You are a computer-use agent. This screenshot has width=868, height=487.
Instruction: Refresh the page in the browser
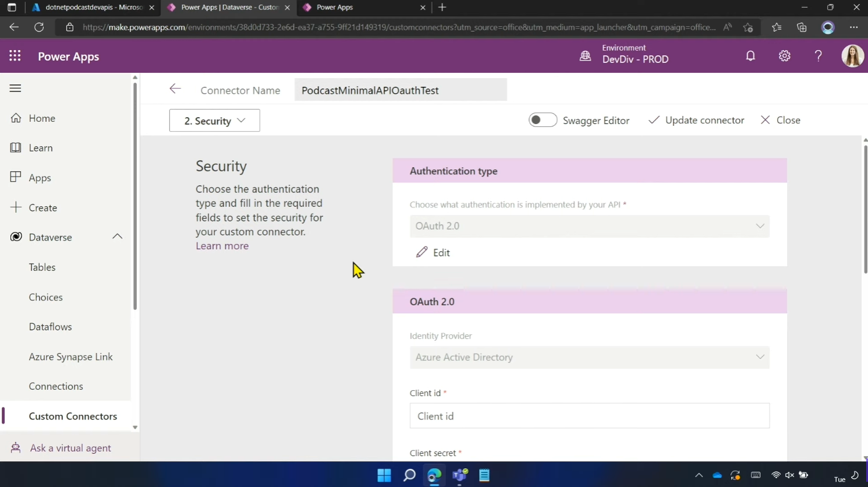(39, 27)
